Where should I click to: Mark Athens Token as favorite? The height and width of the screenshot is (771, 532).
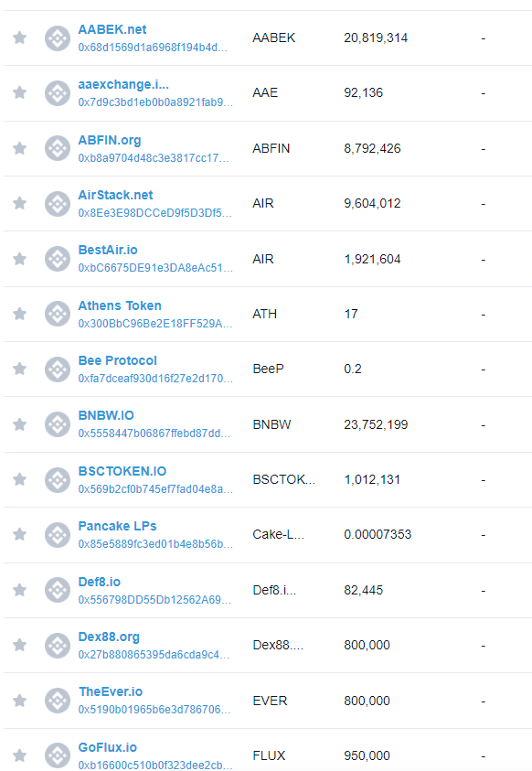(x=19, y=314)
